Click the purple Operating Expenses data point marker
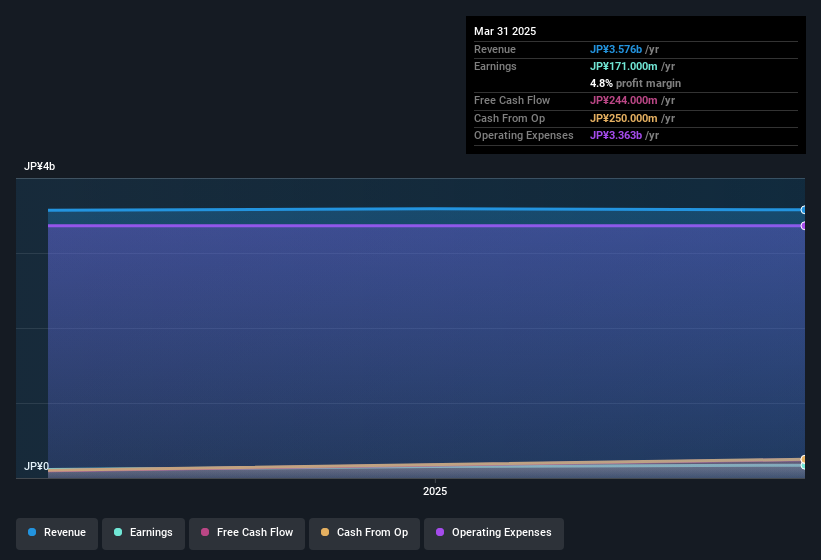Image resolution: width=821 pixels, height=560 pixels. (x=804, y=226)
